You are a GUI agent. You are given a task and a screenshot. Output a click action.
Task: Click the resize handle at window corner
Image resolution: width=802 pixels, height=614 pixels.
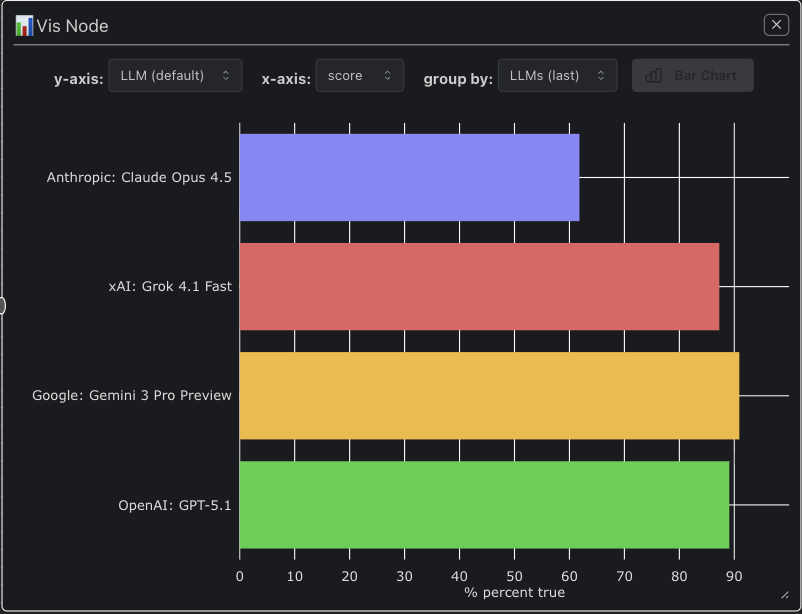click(x=785, y=595)
